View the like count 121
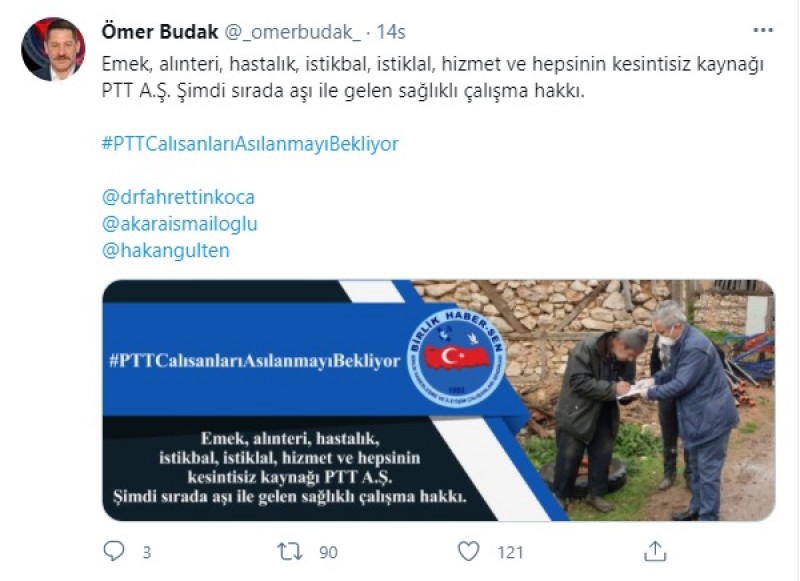800x581 pixels. pos(510,552)
